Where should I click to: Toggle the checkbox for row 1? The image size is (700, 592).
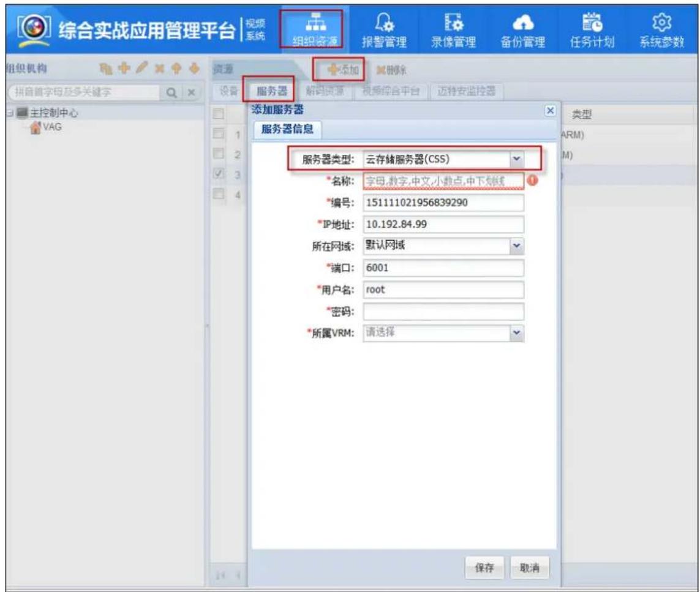pos(218,133)
